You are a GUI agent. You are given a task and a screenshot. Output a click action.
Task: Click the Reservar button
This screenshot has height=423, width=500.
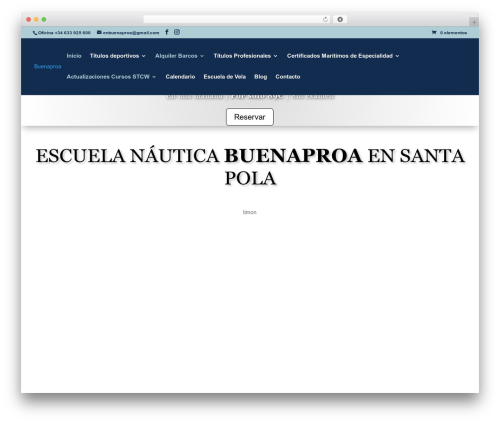250,117
